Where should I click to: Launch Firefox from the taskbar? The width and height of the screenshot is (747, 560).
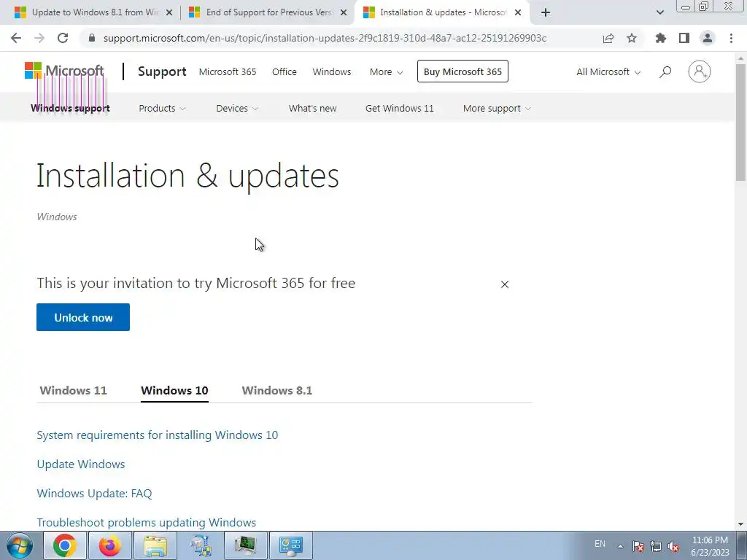[110, 545]
